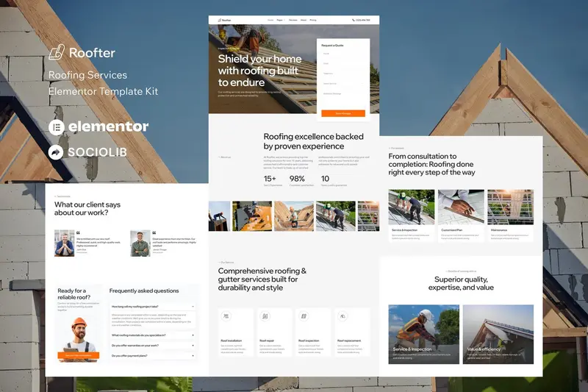Image resolution: width=588 pixels, height=392 pixels.
Task: Click the Sociolib arrow logo icon
Action: click(56, 152)
